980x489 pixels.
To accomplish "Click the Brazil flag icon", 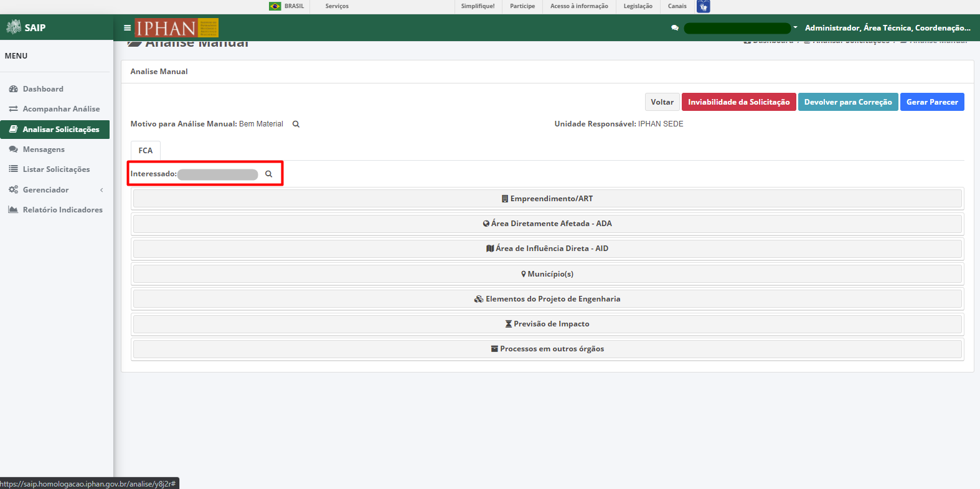I will (x=275, y=6).
